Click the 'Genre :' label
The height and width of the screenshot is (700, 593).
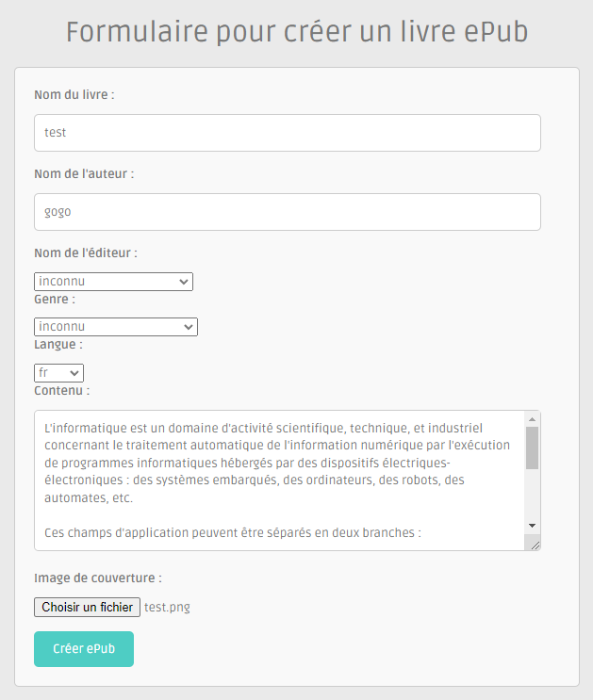55,300
